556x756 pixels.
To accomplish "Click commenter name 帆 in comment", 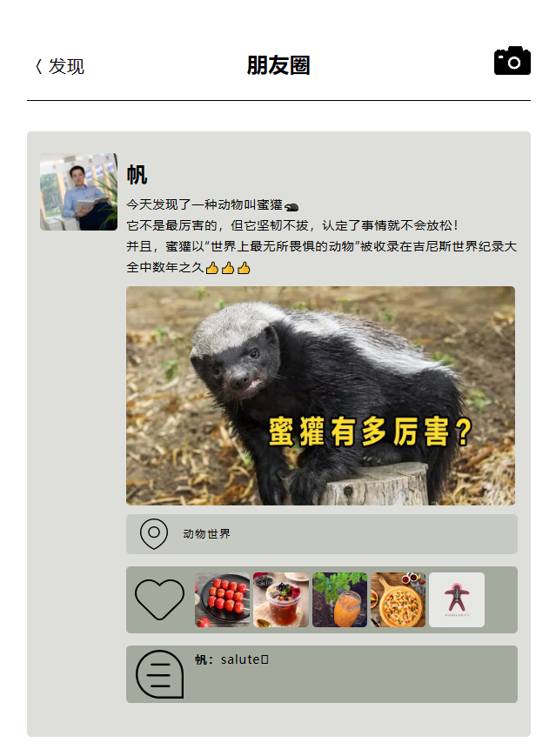I will click(201, 659).
